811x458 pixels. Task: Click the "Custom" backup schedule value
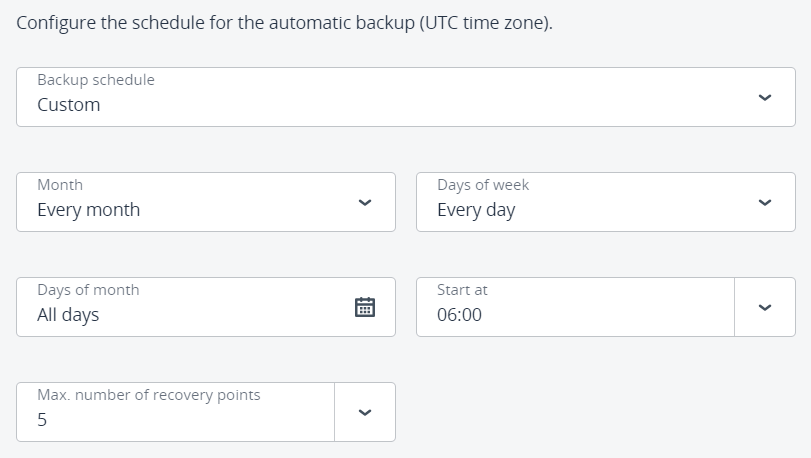[x=69, y=105]
